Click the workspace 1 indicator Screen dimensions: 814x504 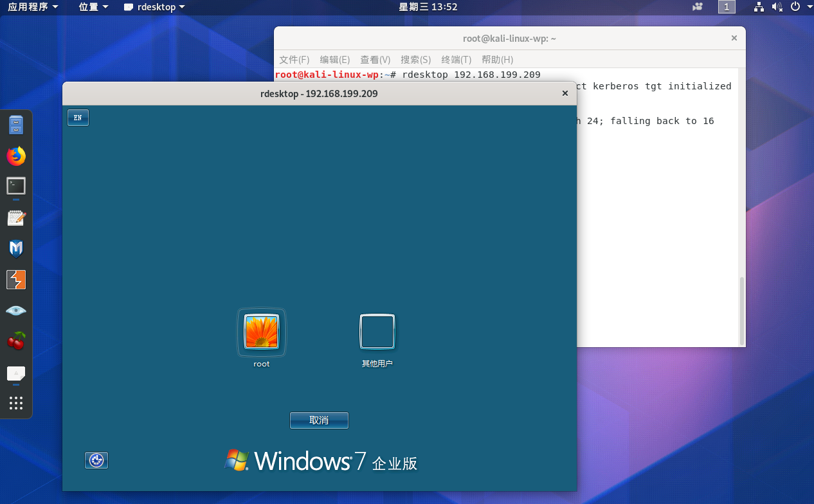727,7
